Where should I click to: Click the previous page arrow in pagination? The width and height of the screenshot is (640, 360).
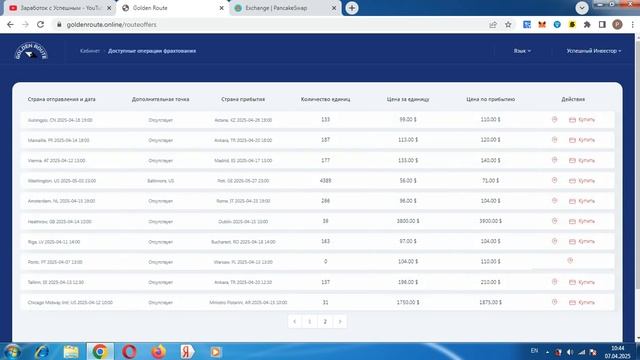[294, 322]
